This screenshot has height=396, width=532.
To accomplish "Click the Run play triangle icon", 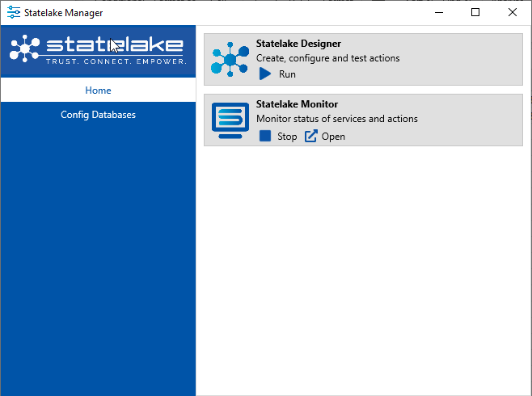I will pyautogui.click(x=265, y=74).
